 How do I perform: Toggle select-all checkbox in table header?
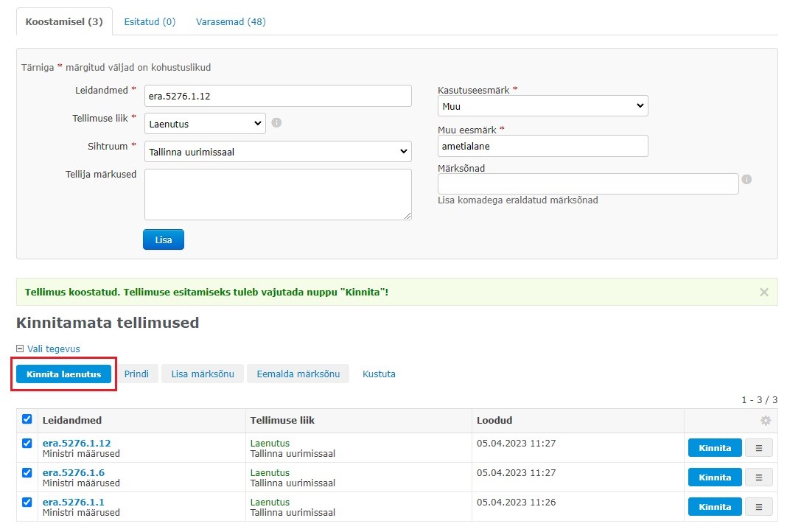pyautogui.click(x=27, y=419)
